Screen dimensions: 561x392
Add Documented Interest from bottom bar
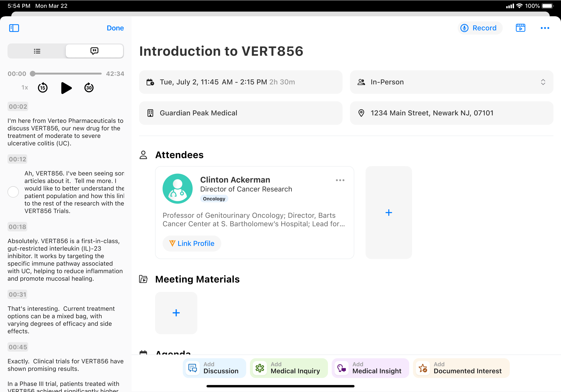click(x=461, y=368)
